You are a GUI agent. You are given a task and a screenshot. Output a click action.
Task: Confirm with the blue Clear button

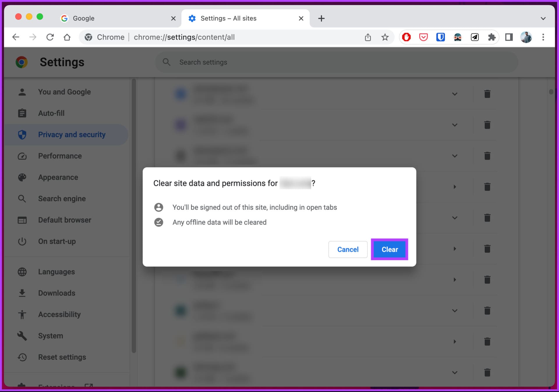coord(390,250)
